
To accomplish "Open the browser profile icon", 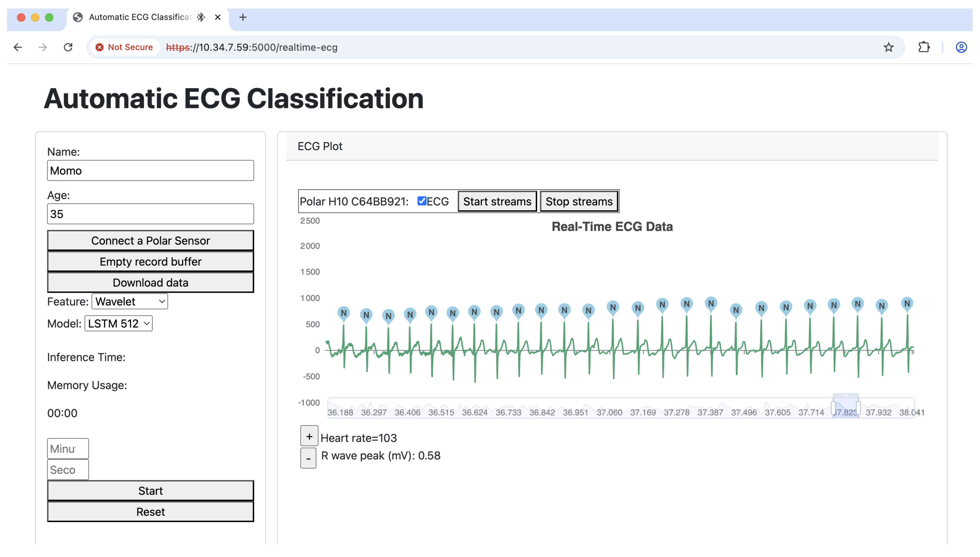I will tap(961, 47).
